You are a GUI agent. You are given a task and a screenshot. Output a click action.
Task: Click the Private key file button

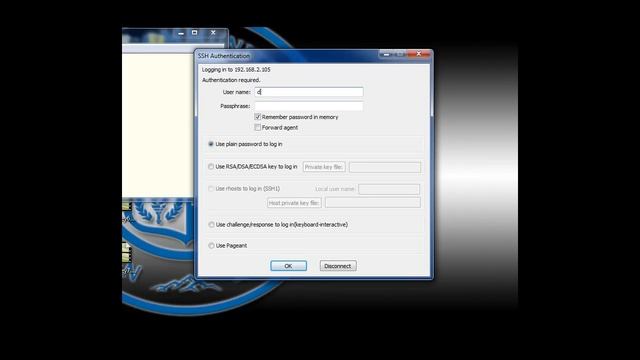(324, 167)
